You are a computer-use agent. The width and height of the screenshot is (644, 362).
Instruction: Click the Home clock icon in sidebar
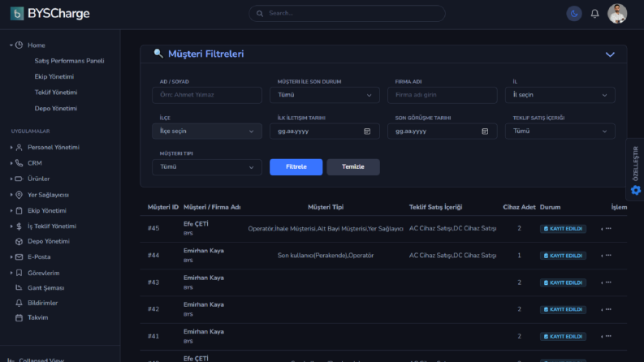19,45
